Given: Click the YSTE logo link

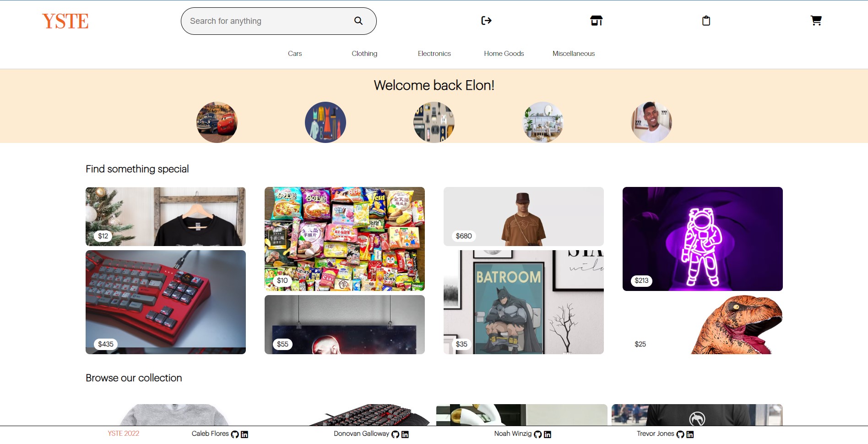Looking at the screenshot, I should pos(65,21).
